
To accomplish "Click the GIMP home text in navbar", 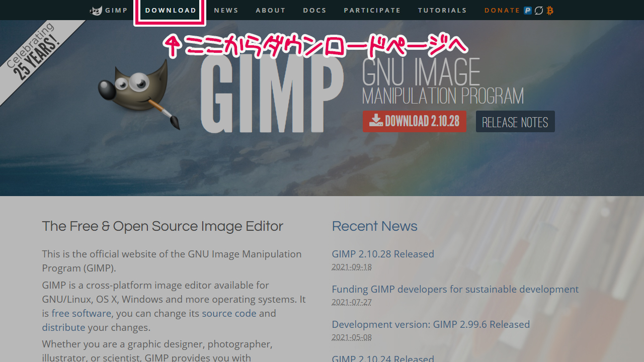I will [x=116, y=10].
